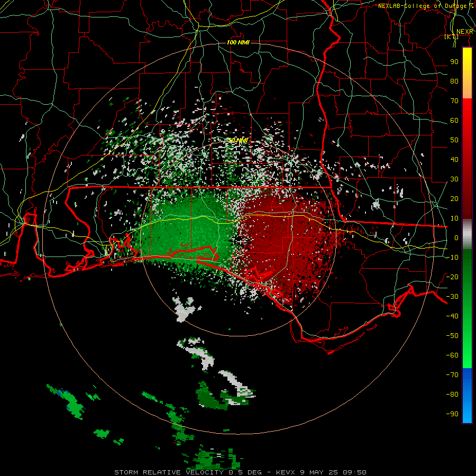The image size is (476, 476).
Task: Click the 0.5 DEG elevation angle text
Action: point(245,472)
